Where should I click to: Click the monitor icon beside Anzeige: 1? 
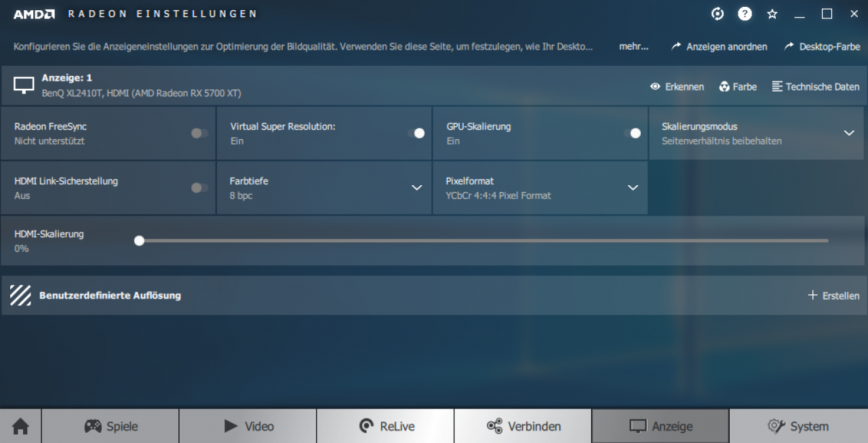click(x=24, y=85)
